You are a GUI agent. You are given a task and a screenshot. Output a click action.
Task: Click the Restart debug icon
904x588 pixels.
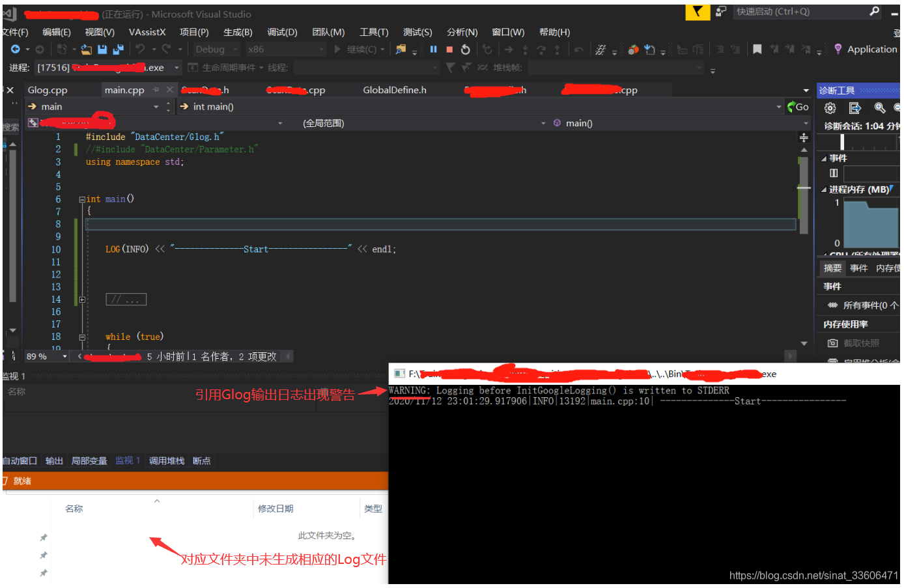click(466, 49)
